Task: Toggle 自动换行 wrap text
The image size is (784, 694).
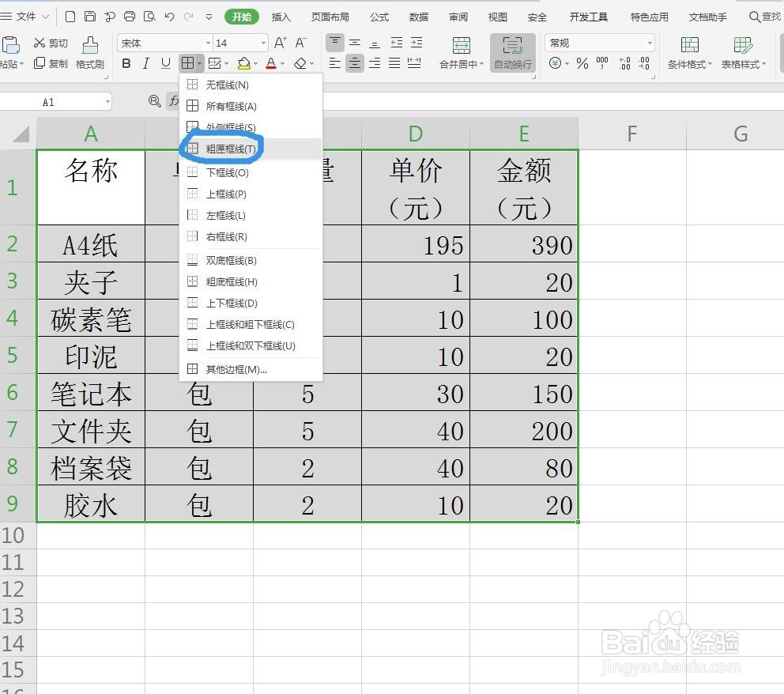Action: 513,53
